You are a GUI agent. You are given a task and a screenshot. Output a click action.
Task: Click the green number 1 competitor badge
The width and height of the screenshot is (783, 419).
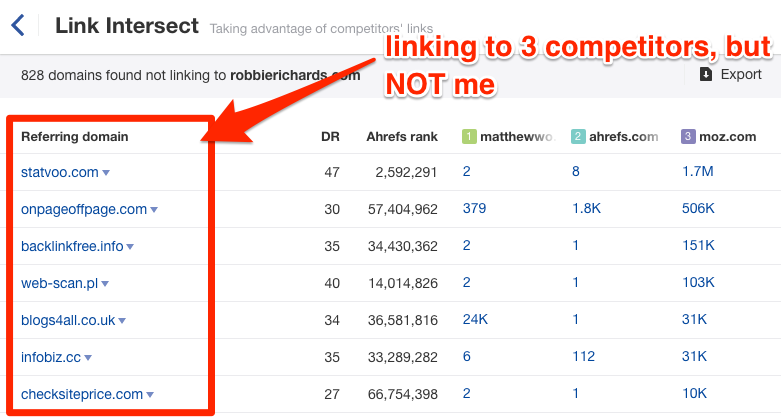point(469,136)
